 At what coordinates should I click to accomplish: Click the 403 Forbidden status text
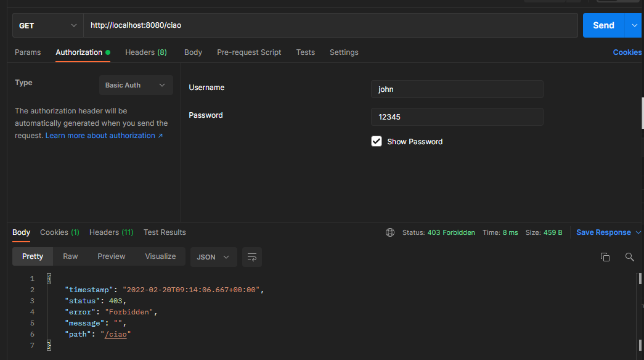pyautogui.click(x=451, y=232)
